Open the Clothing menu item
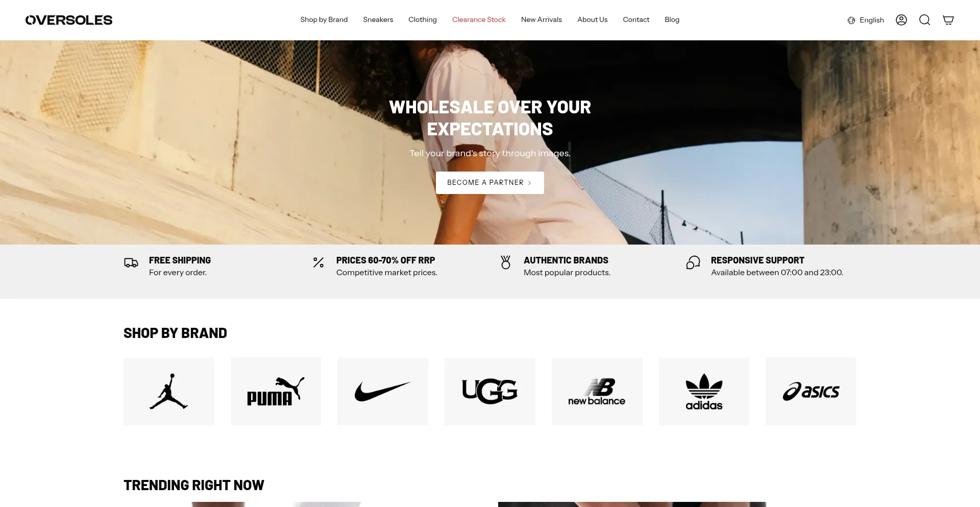Viewport: 980px width, 507px height. click(423, 20)
